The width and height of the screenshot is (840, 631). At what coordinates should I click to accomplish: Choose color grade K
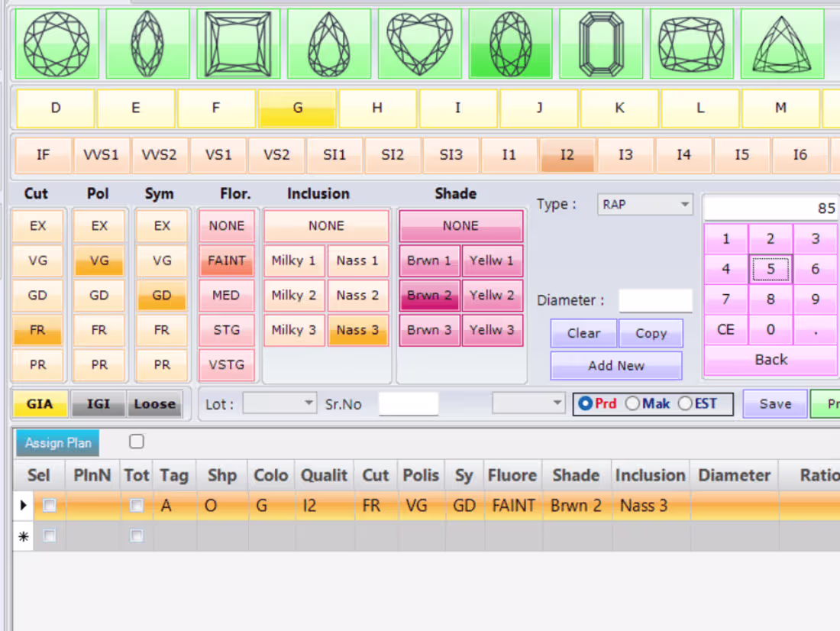pos(620,108)
